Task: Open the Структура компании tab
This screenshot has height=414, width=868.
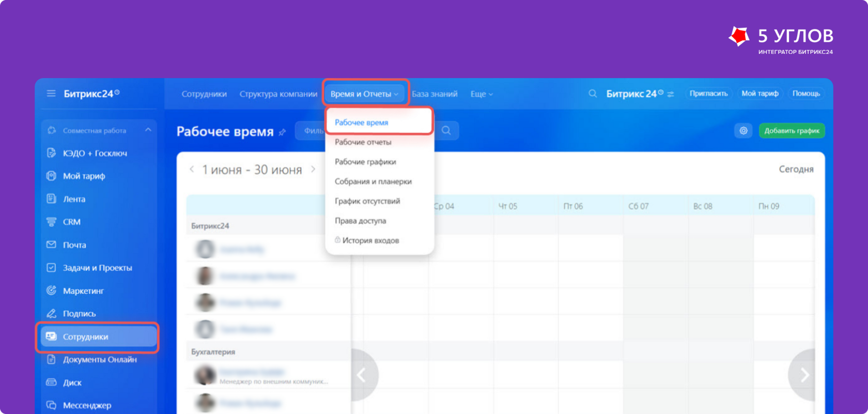Action: click(278, 94)
